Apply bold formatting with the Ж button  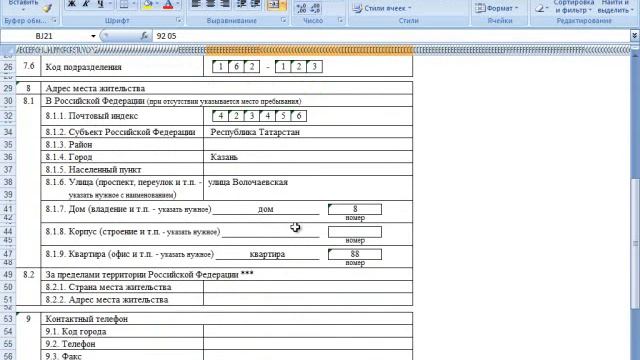coord(72,4)
